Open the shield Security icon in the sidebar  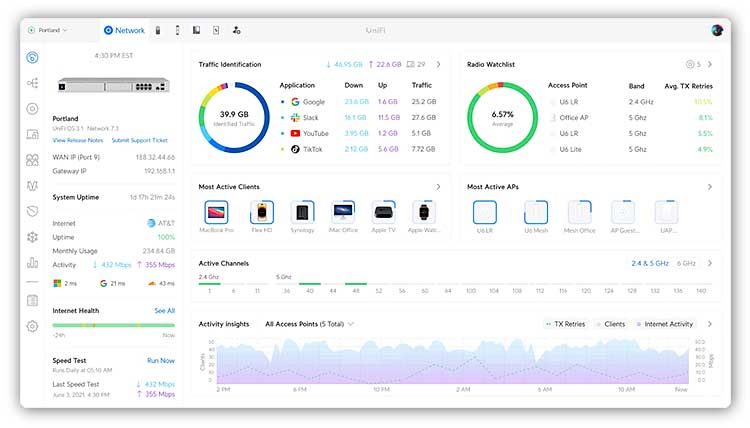pos(32,211)
